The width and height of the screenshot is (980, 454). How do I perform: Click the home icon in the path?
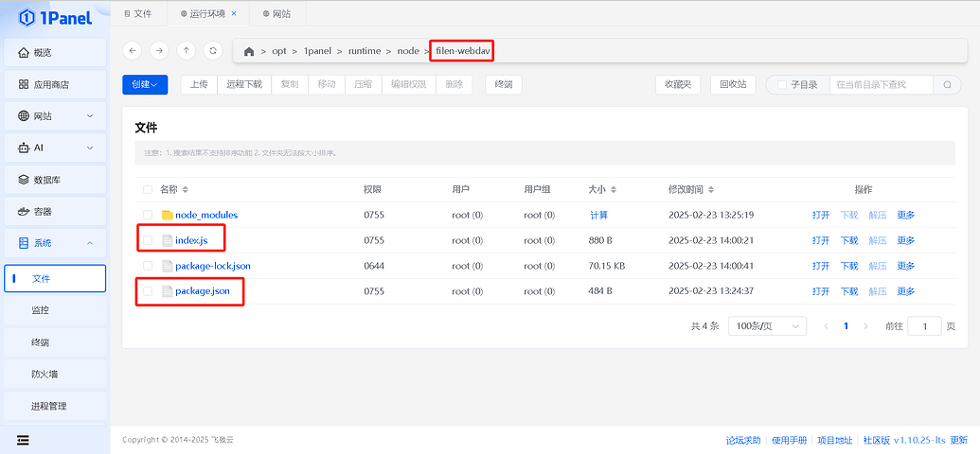(x=249, y=52)
